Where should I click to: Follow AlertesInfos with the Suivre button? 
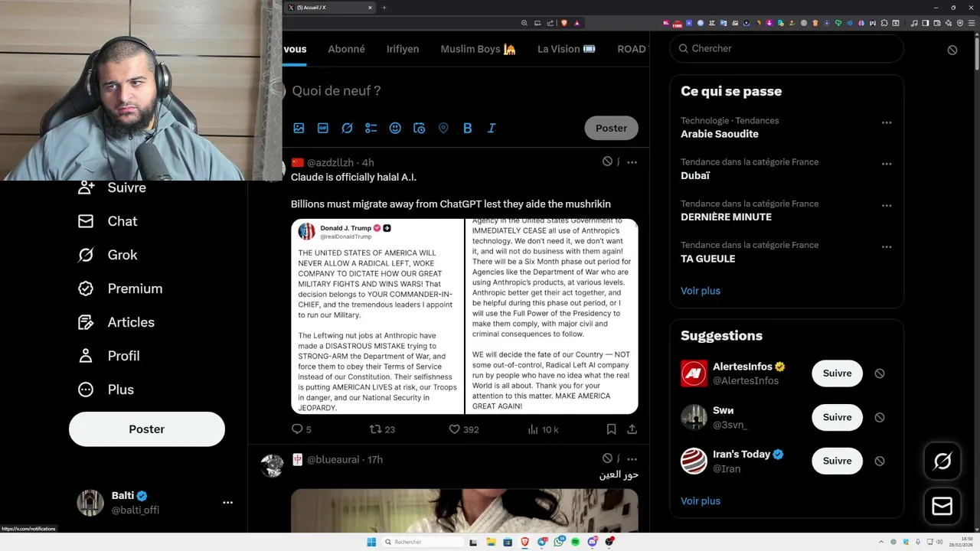pyautogui.click(x=838, y=373)
